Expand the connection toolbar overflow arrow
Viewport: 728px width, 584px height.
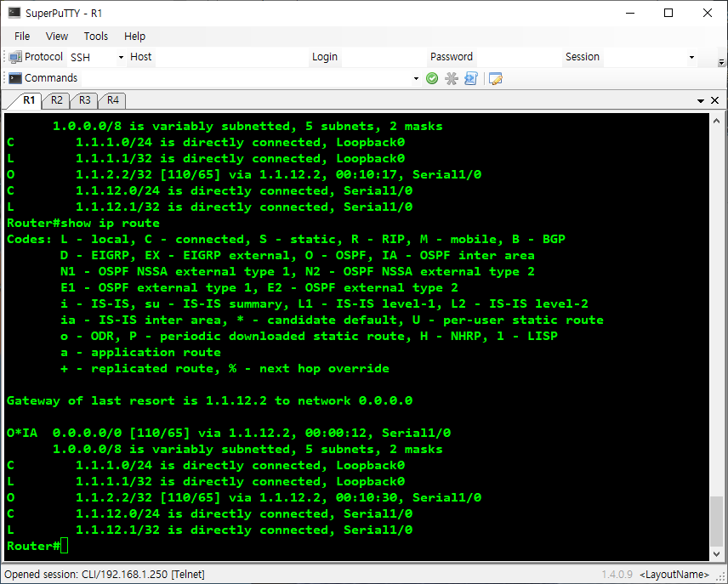[x=721, y=62]
